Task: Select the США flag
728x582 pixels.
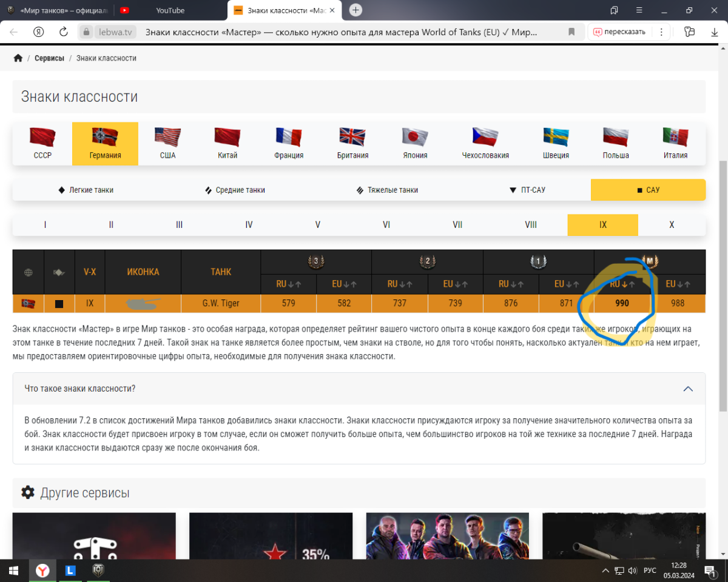Action: [168, 137]
